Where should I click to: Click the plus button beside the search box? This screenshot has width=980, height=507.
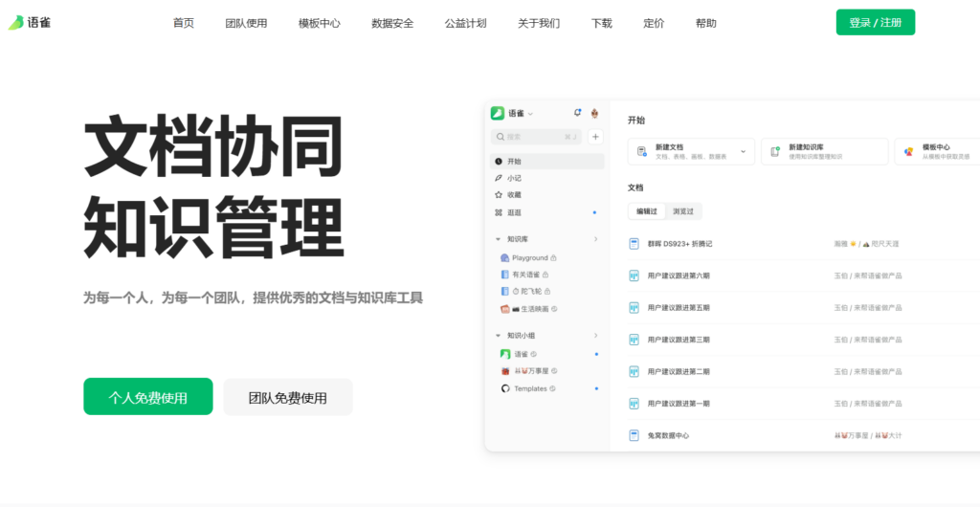tap(595, 137)
